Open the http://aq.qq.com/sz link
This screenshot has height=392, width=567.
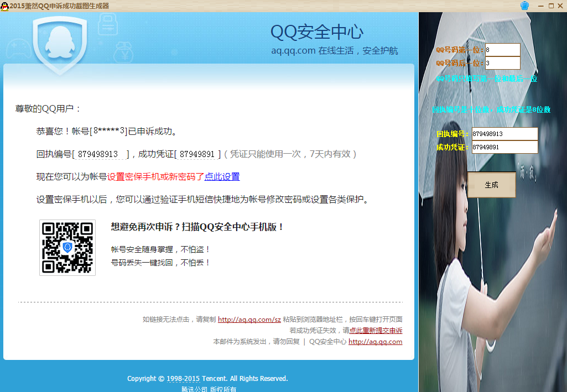pos(249,319)
